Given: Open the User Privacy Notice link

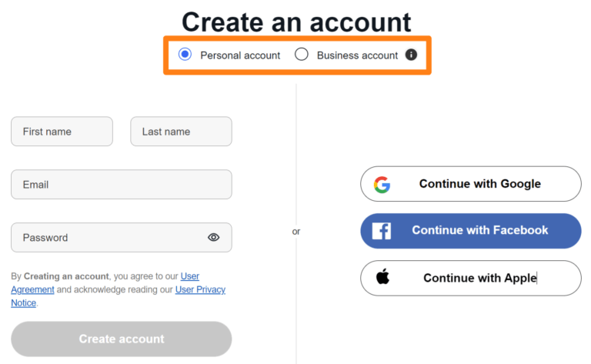Looking at the screenshot, I should click(x=200, y=289).
